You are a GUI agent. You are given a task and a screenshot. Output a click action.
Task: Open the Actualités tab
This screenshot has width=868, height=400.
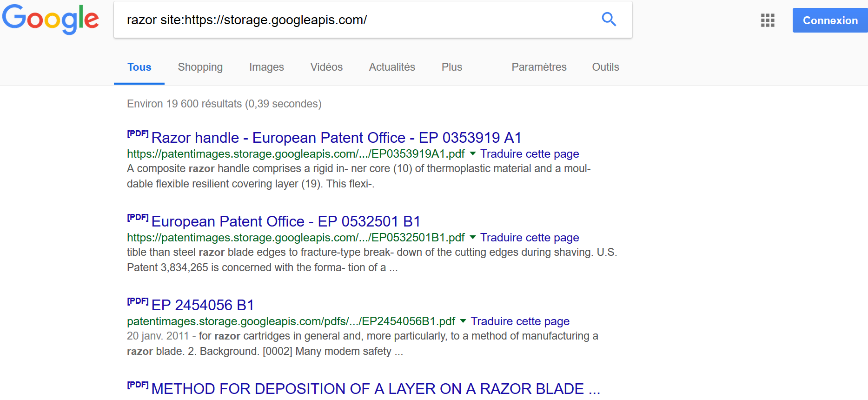click(x=392, y=67)
